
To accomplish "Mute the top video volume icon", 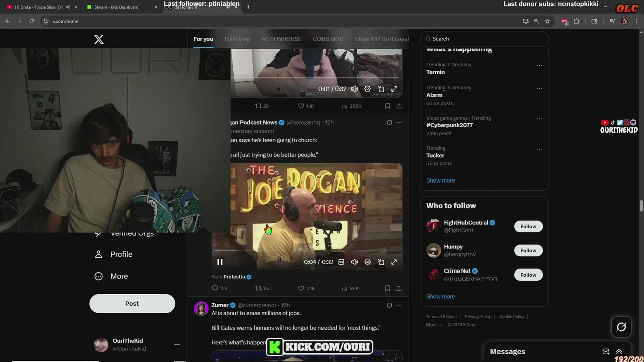I will (x=354, y=88).
